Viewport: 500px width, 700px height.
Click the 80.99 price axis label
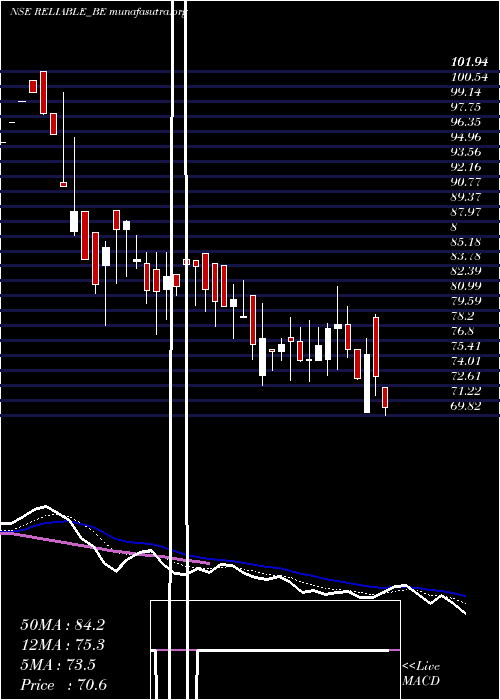(x=466, y=287)
